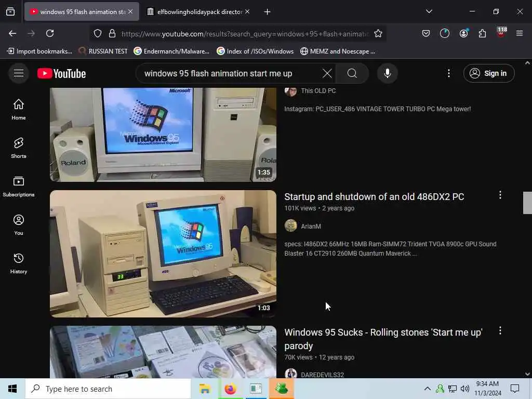
Task: Open the tracking protection shield icon
Action: pos(98,33)
